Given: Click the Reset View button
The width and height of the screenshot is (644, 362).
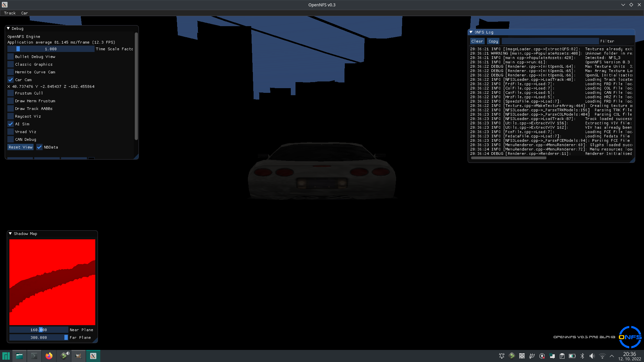Looking at the screenshot, I should (x=20, y=147).
